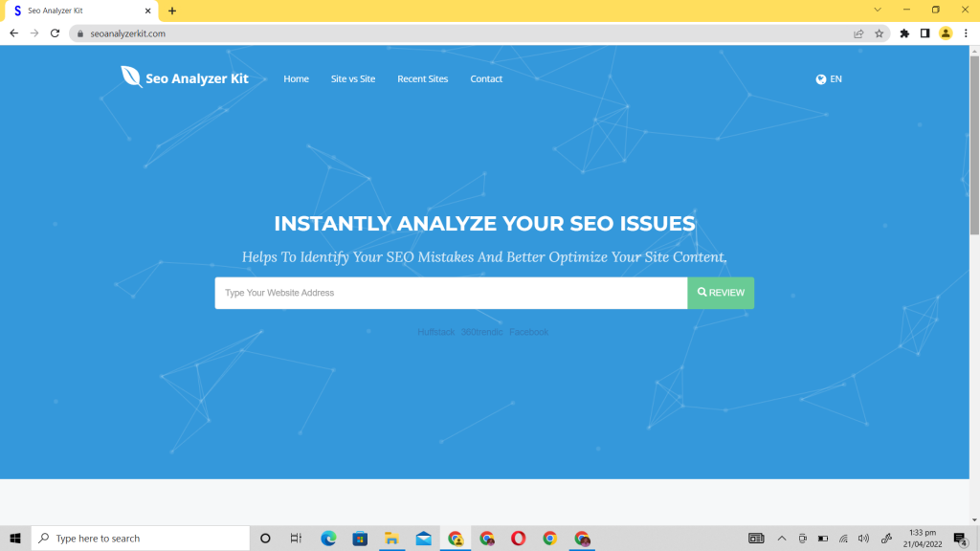Bookmark this page with the star icon
Image resolution: width=980 pixels, height=551 pixels.
(879, 33)
